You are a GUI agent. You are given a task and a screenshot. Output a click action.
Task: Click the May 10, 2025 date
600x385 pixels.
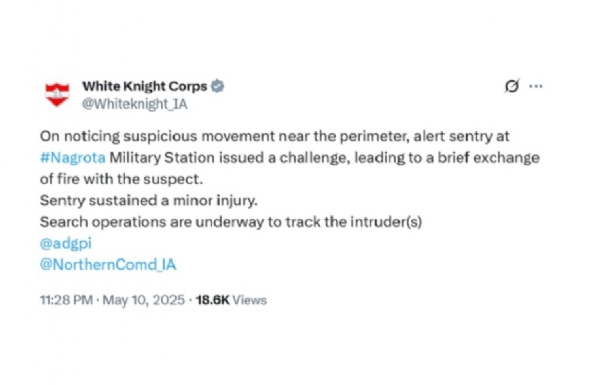point(143,300)
